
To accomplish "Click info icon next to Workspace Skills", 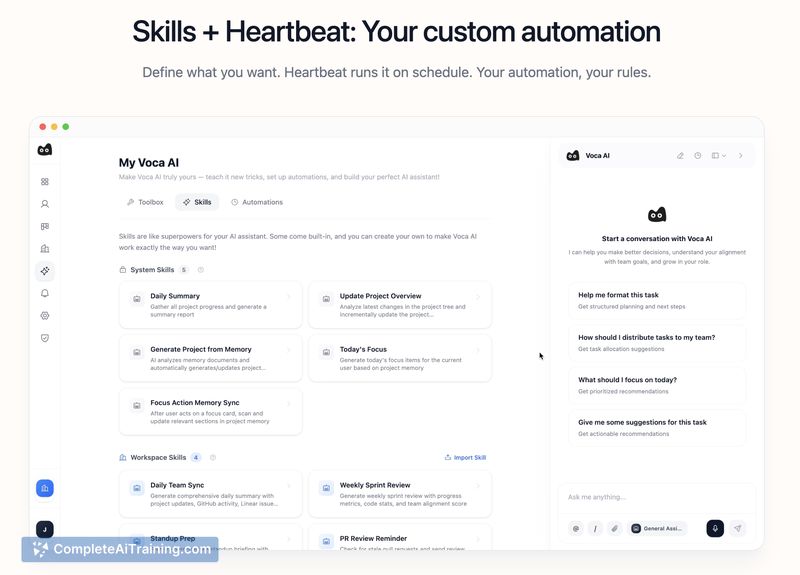I will tap(213, 458).
